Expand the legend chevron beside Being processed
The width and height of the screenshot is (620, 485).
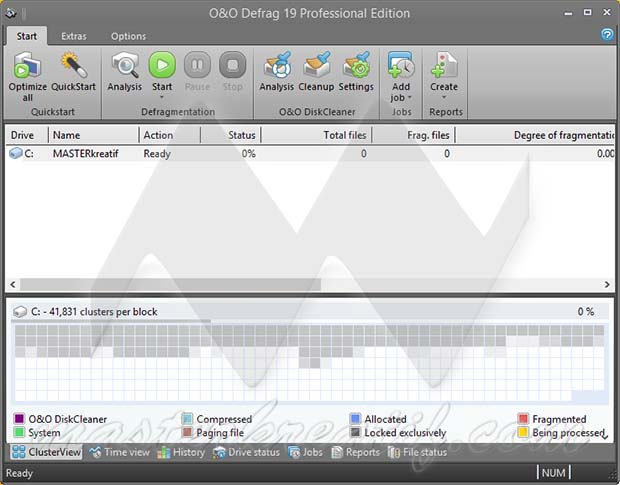(x=605, y=436)
